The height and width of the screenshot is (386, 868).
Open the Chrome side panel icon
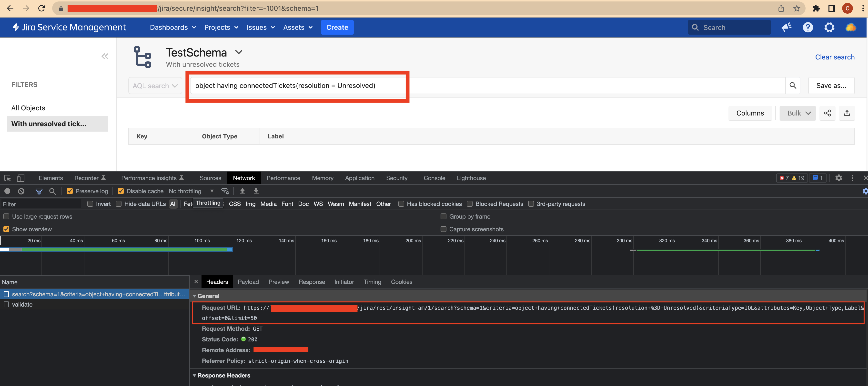coord(832,9)
